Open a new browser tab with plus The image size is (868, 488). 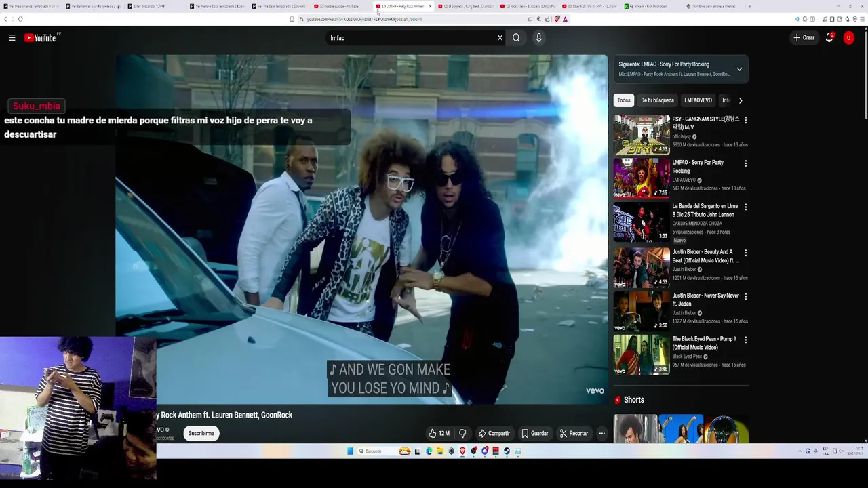click(749, 6)
